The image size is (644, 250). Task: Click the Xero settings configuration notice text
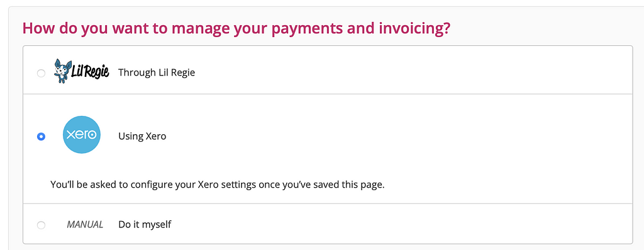(x=217, y=185)
